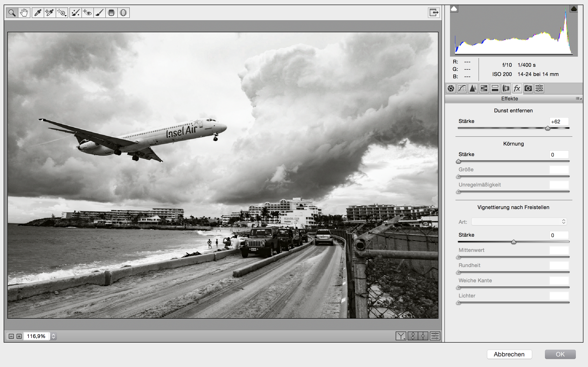Screen dimensions: 588x367
Task: Open the Art vignette style dropdown
Action: point(519,222)
